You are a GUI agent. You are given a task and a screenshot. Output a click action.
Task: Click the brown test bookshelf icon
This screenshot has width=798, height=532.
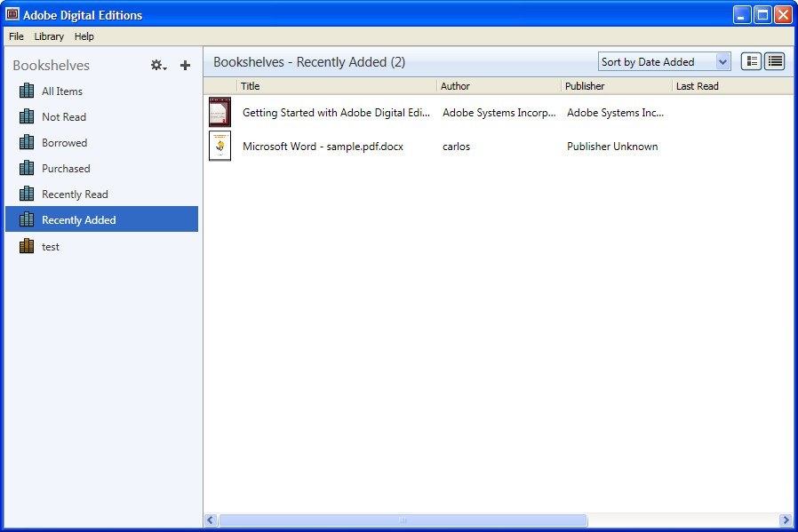tap(27, 247)
